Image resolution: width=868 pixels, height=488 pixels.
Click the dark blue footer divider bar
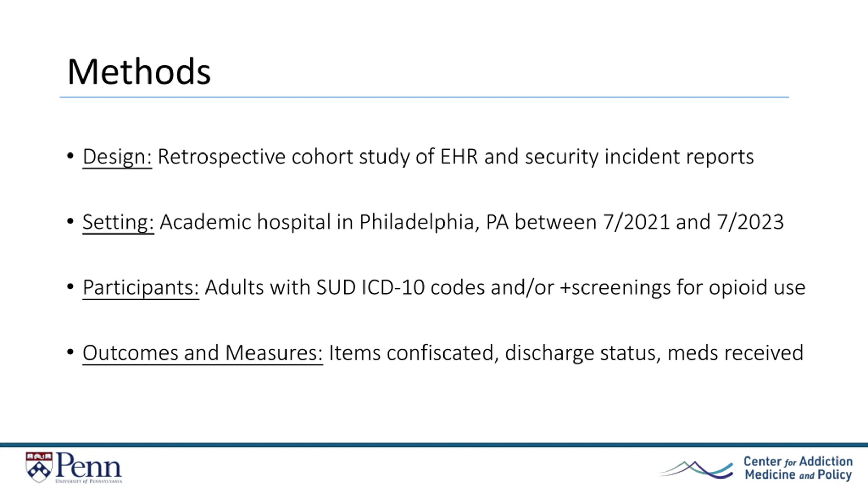tap(434, 445)
